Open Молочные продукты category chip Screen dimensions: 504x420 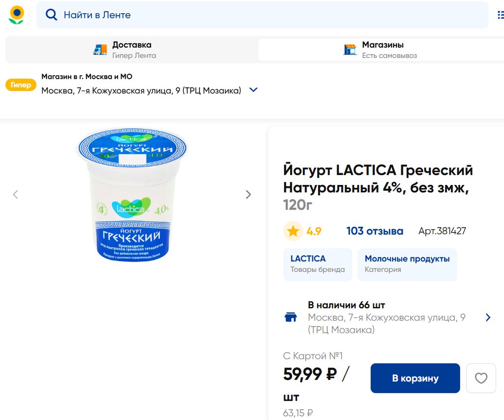point(407,264)
